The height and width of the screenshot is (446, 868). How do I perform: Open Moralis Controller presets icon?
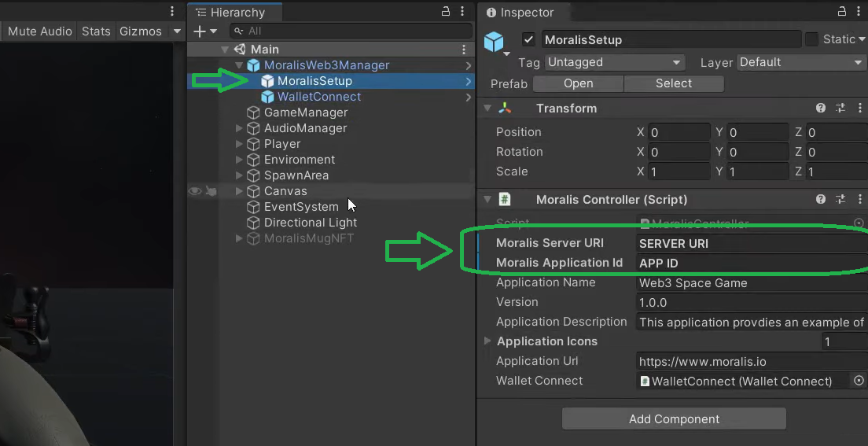pos(840,200)
